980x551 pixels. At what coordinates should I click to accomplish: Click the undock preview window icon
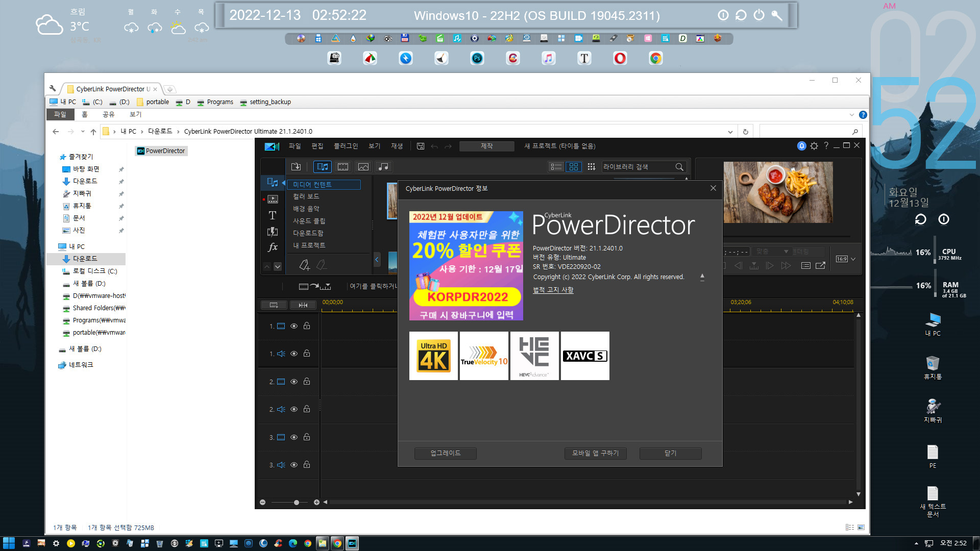[820, 265]
